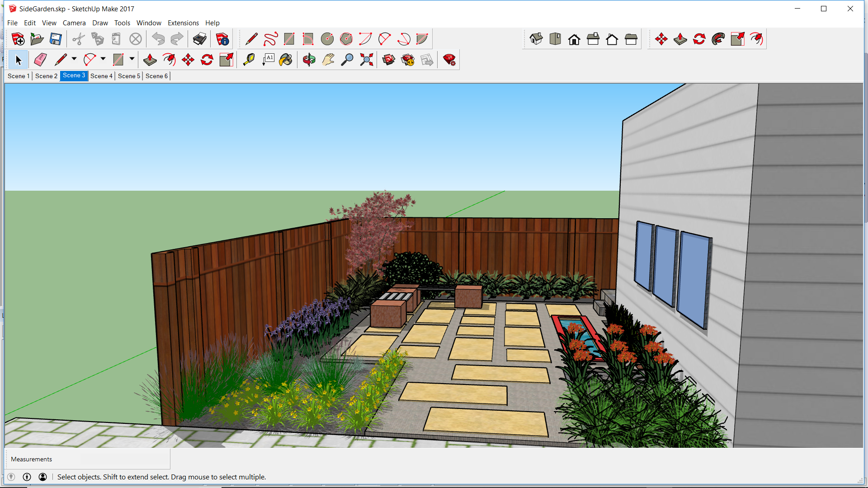
Task: Activate the Paint Bucket tool
Action: click(286, 60)
